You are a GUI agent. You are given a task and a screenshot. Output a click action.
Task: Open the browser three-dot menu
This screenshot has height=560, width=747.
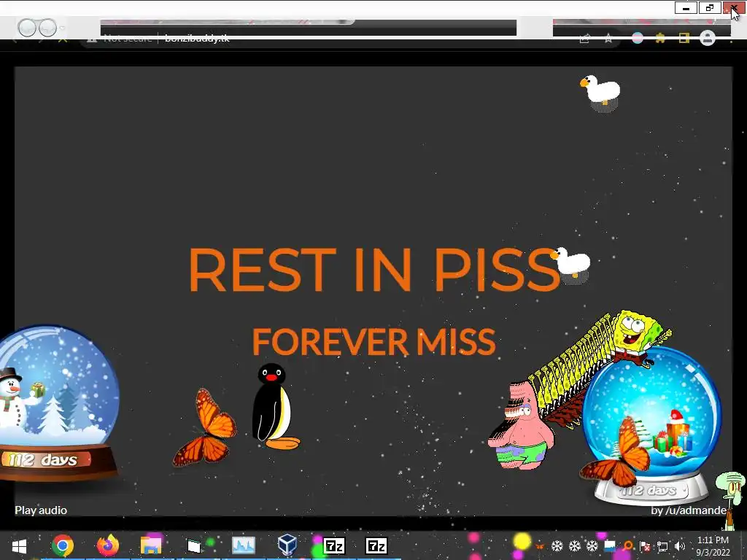coord(731,39)
